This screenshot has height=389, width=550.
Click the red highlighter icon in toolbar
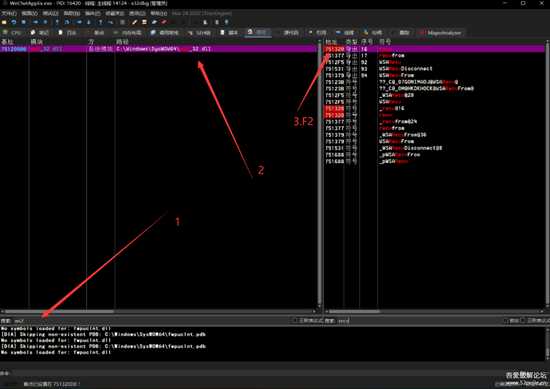click(x=164, y=22)
